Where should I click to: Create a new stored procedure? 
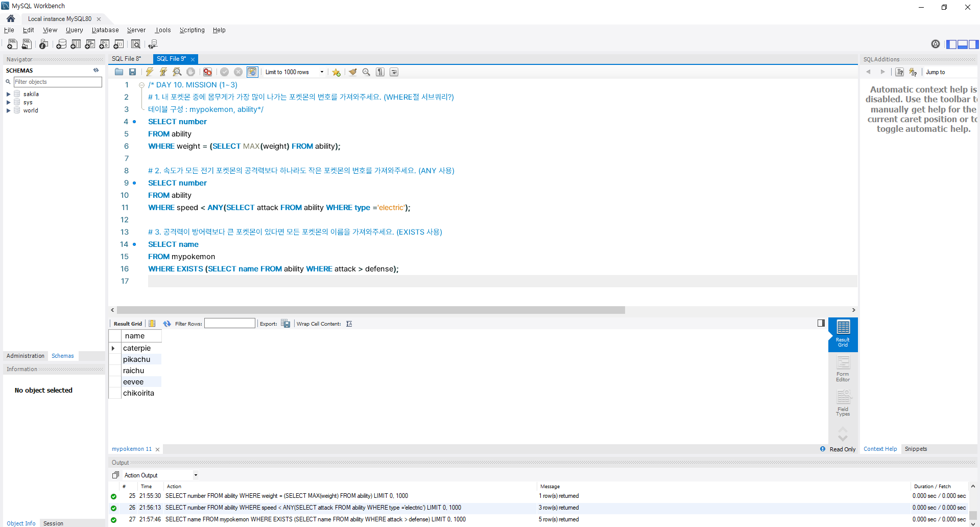104,44
